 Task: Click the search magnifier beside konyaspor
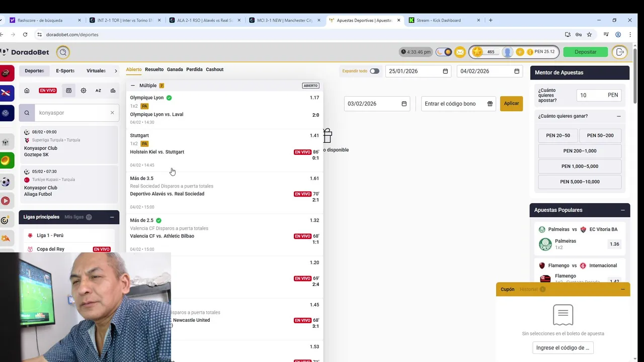(27, 113)
